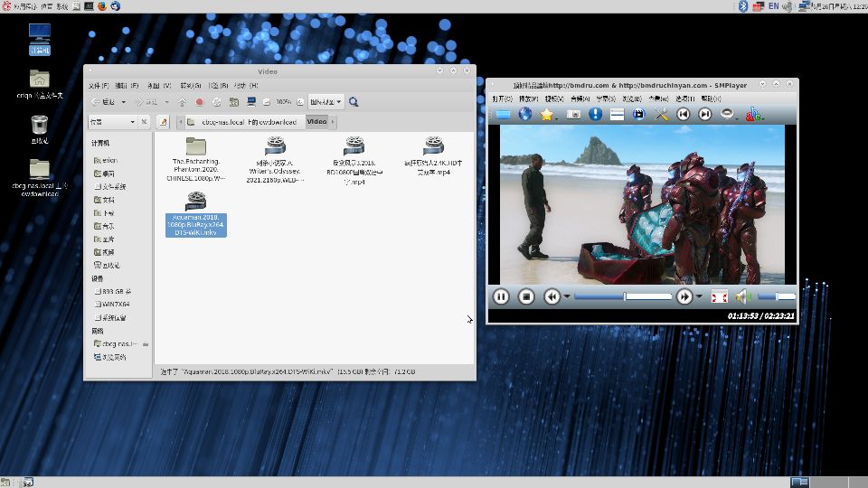The width and height of the screenshot is (868, 488).
Task: Open the sidebar places dropdown
Action: pos(112,122)
